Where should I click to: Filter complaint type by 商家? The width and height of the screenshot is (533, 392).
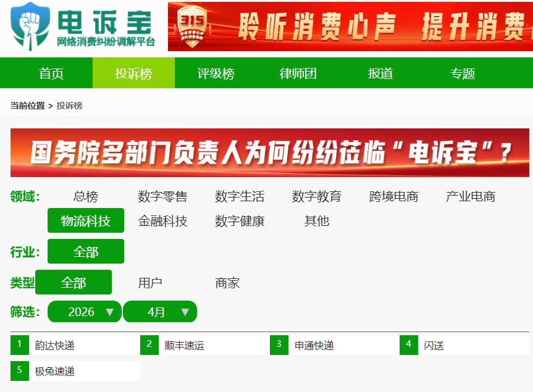(x=227, y=283)
